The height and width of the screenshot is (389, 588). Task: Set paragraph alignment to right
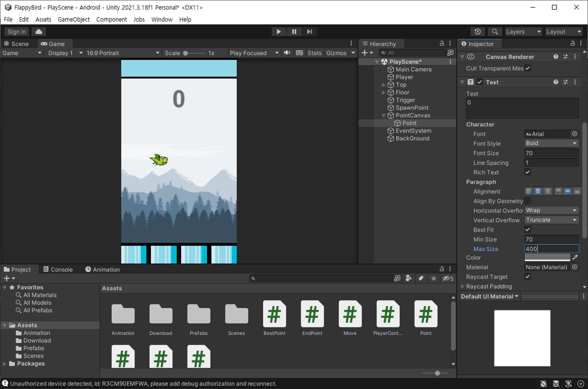point(547,191)
